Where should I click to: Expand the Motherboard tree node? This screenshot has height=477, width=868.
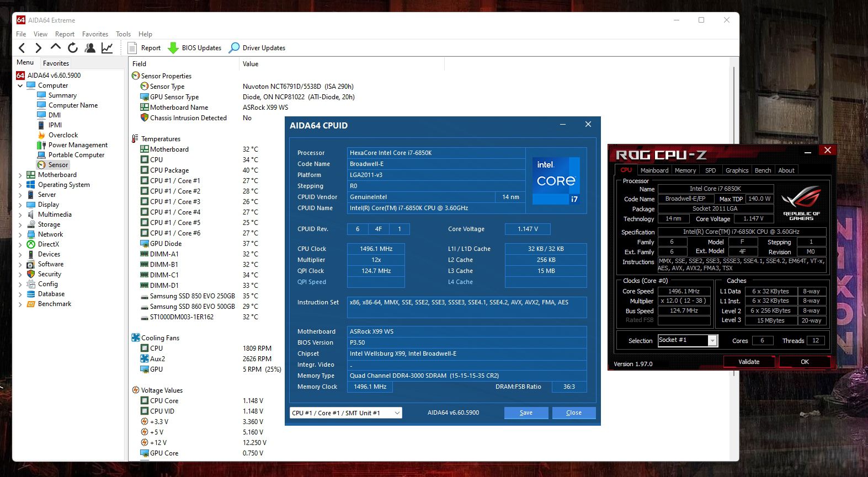pyautogui.click(x=20, y=175)
